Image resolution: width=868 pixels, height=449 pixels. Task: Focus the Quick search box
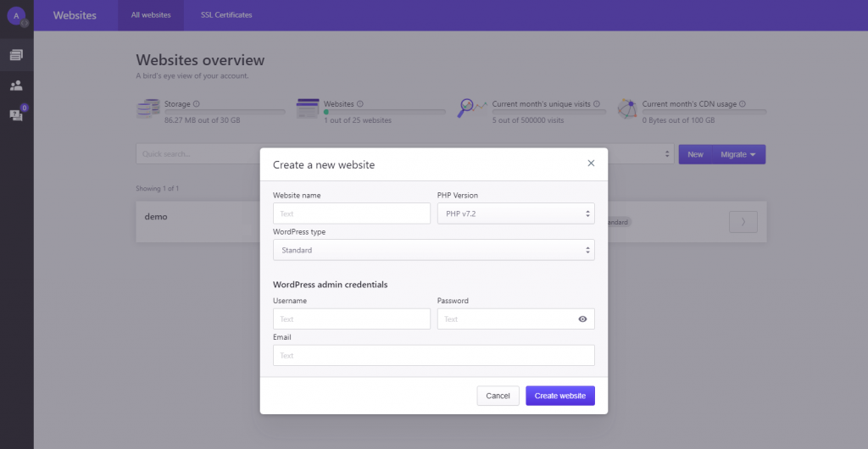(198, 154)
